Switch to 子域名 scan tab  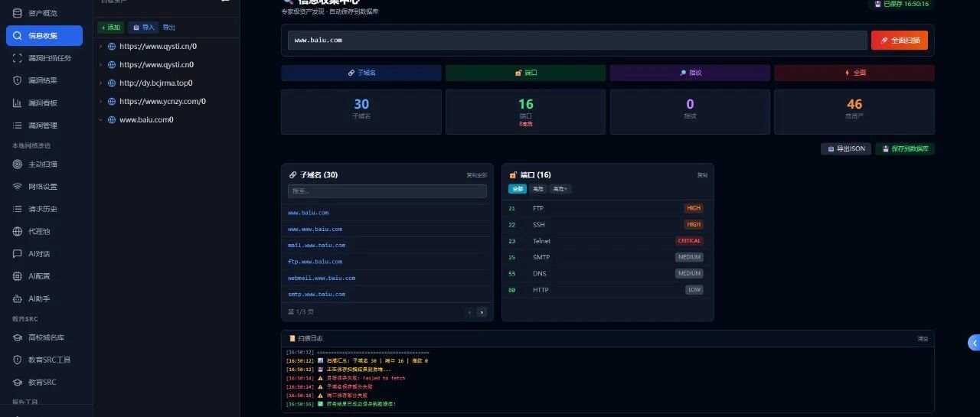coord(361,73)
